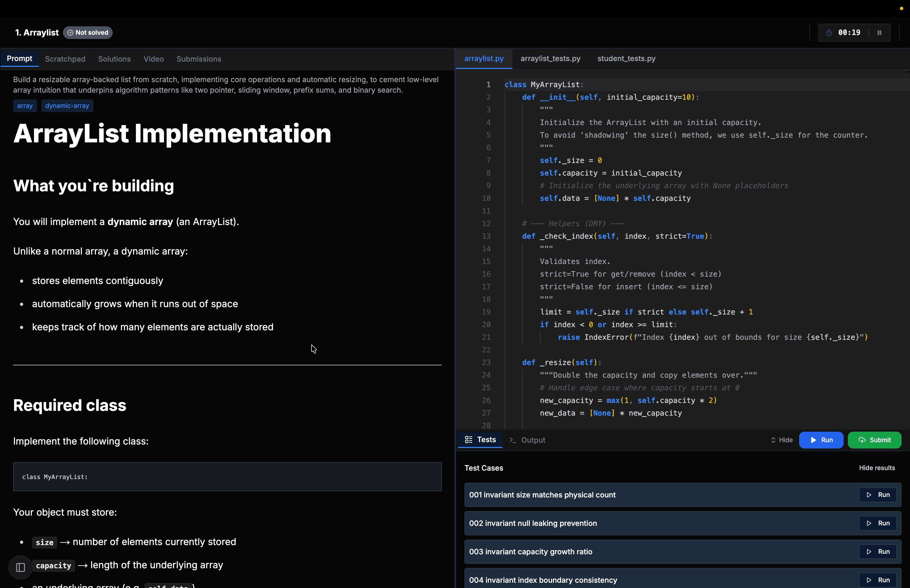Select the arraylist.py file tab
This screenshot has width=910, height=588.
[484, 59]
